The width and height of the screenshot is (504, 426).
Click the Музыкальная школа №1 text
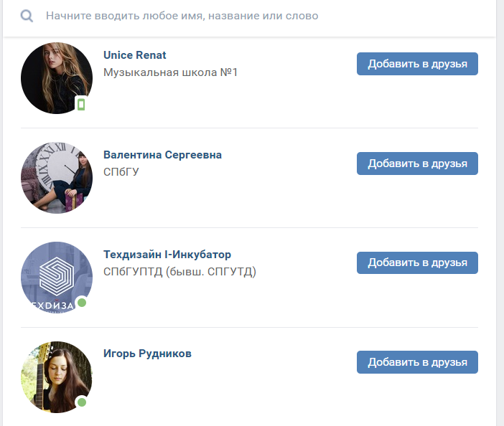(170, 72)
